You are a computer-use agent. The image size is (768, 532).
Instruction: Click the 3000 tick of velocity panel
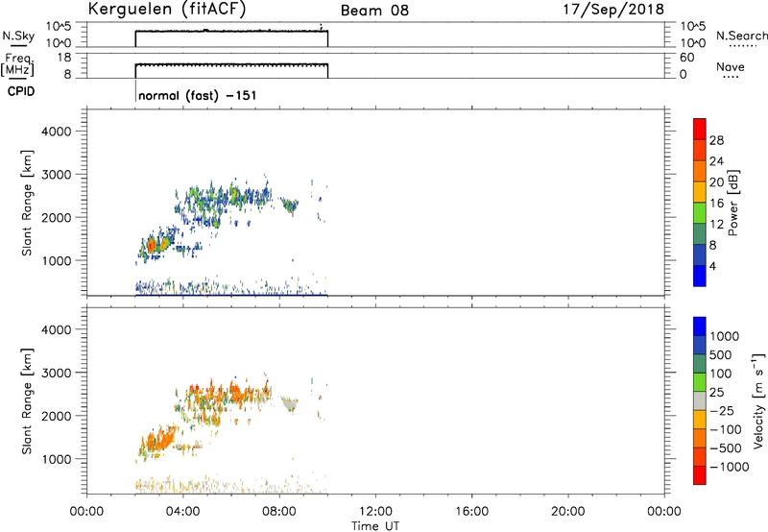(x=56, y=373)
